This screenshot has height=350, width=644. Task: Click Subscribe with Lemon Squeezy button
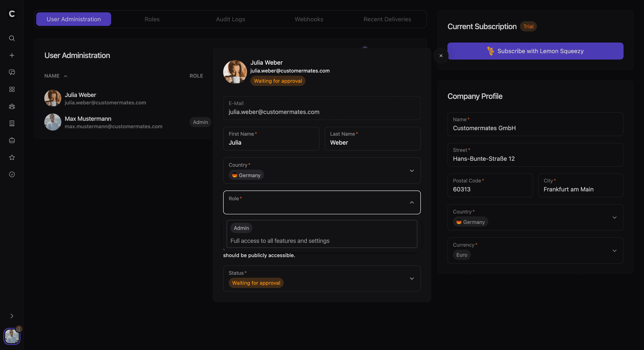[x=535, y=51]
